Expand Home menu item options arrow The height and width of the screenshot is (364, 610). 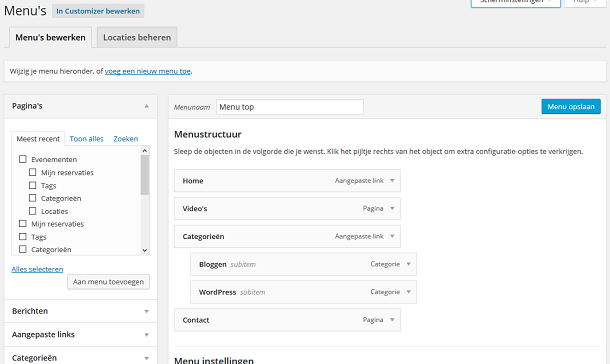click(x=392, y=180)
